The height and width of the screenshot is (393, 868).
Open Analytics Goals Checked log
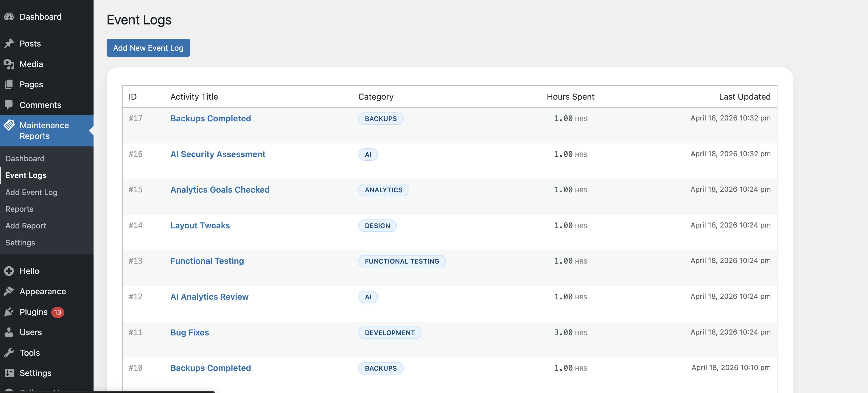pos(220,190)
